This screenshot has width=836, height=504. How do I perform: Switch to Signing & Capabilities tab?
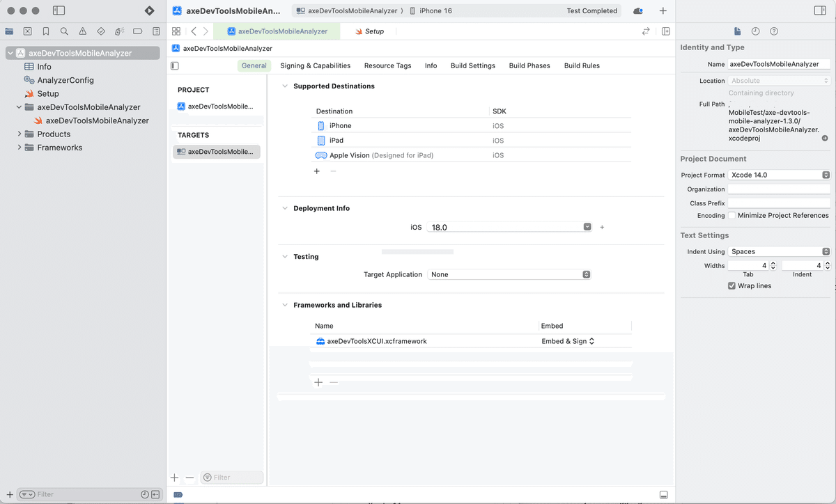(315, 65)
